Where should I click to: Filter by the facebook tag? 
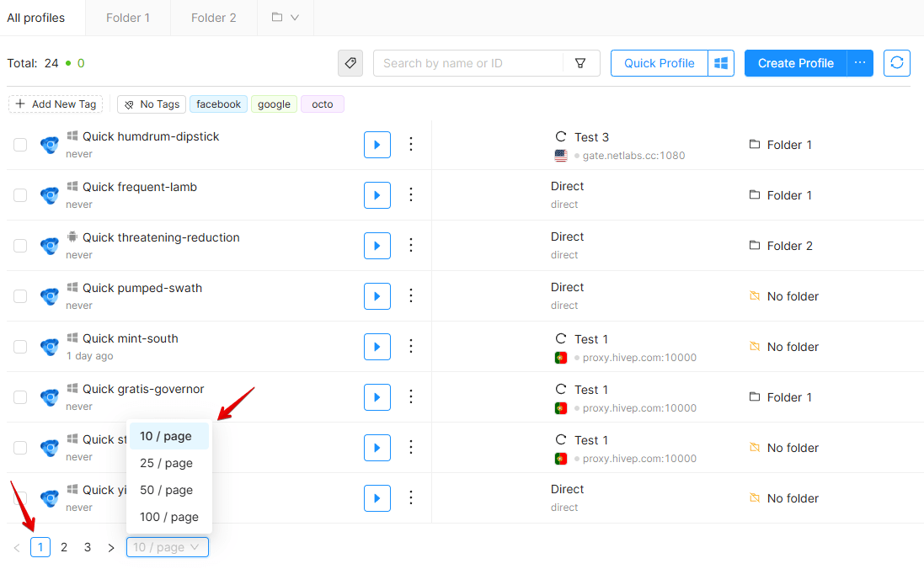(219, 104)
